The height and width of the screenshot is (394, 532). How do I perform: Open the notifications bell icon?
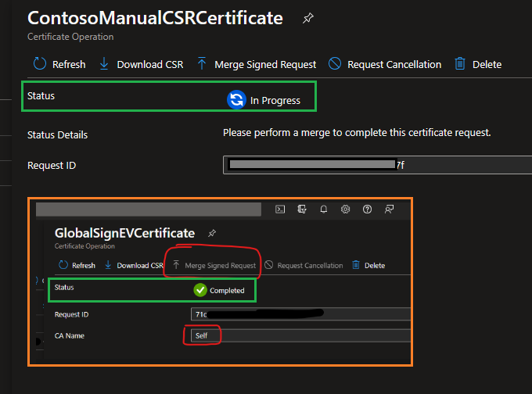(x=324, y=210)
